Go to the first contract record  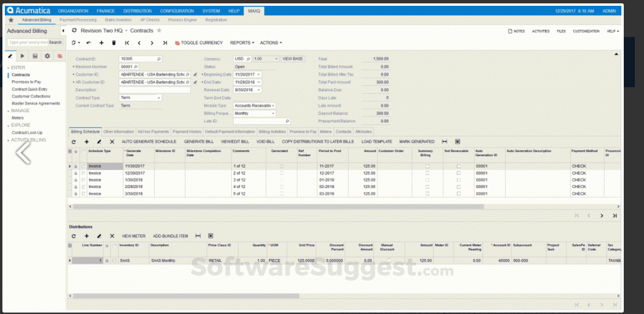[127, 43]
